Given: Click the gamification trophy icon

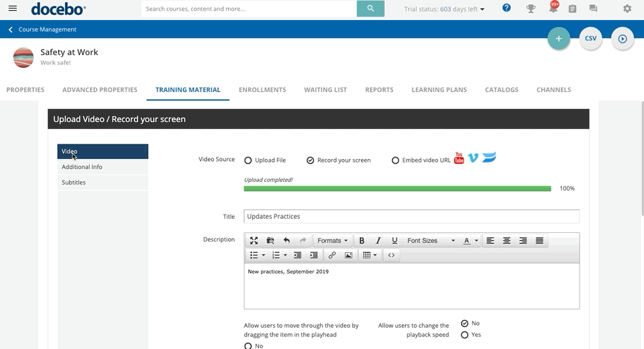Looking at the screenshot, I should tap(531, 9).
